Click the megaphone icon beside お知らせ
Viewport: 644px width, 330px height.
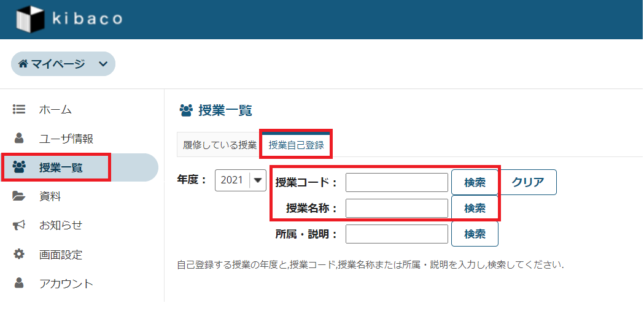pos(19,225)
